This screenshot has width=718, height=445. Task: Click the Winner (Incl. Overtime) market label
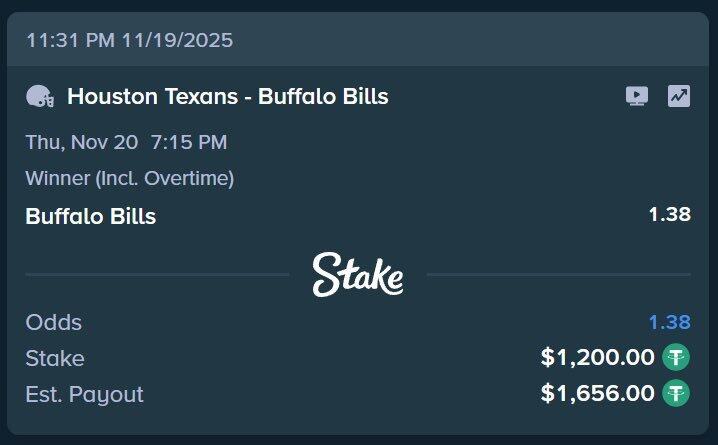pyautogui.click(x=130, y=178)
